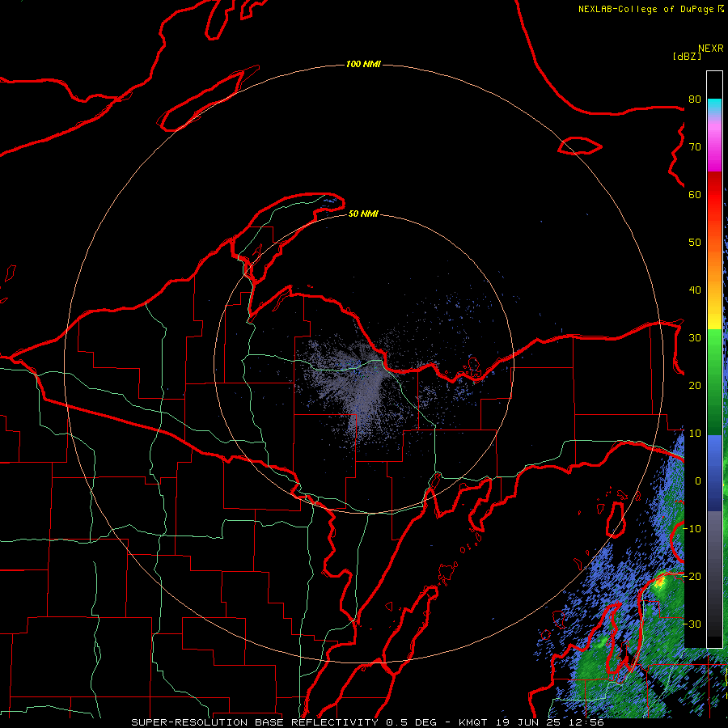Select the 40 dBZ scale value
This screenshot has width=728, height=728.
pyautogui.click(x=695, y=290)
